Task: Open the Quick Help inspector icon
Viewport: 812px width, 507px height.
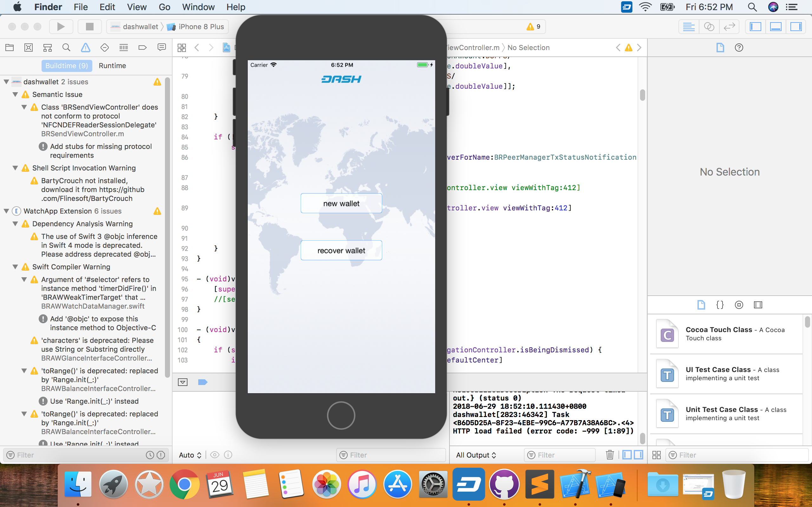Action: tap(738, 48)
